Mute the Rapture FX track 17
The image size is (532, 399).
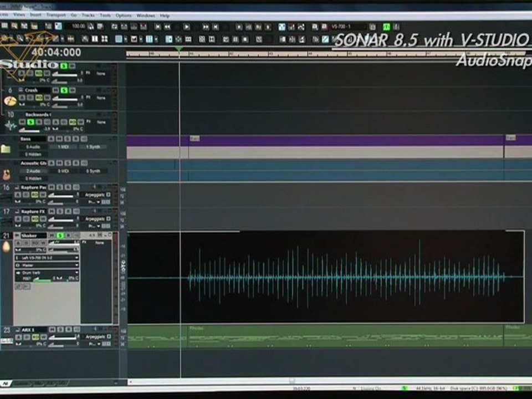click(52, 211)
